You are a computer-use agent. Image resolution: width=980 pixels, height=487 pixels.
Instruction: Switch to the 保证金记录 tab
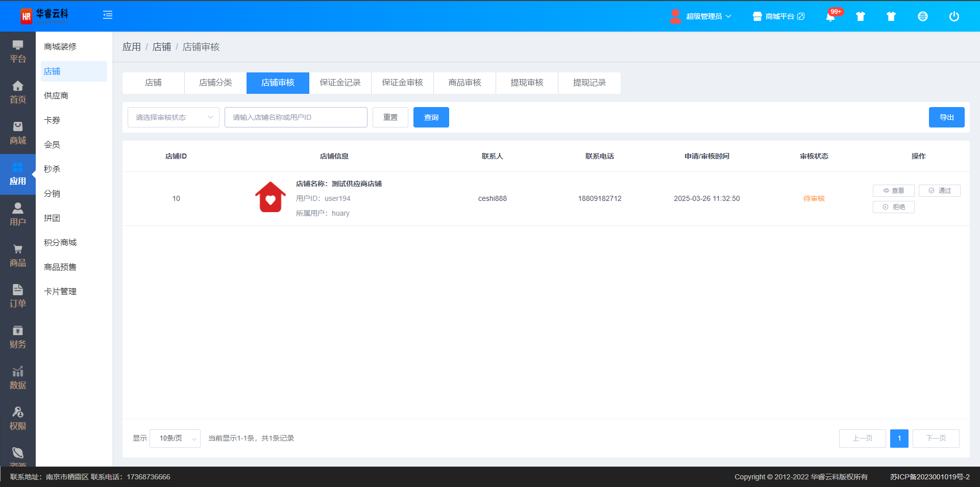pos(340,83)
